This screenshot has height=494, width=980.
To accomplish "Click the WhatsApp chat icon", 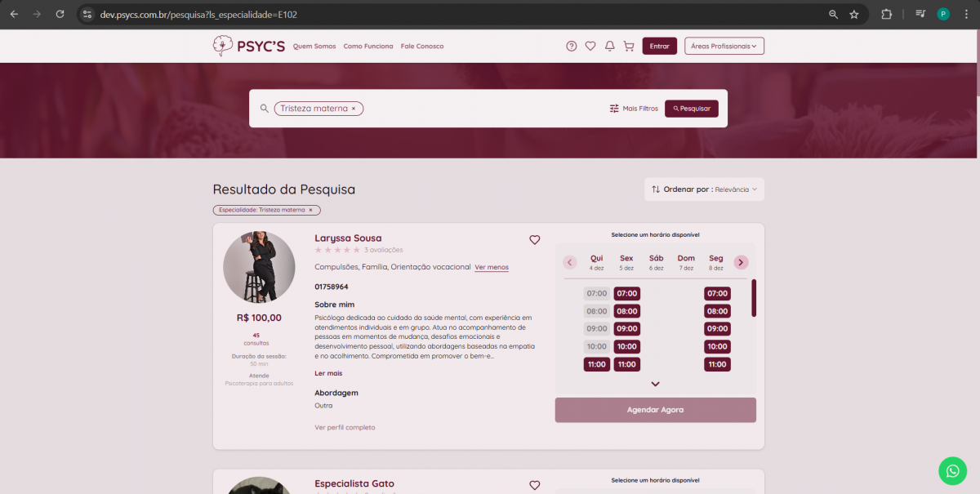I will [952, 470].
